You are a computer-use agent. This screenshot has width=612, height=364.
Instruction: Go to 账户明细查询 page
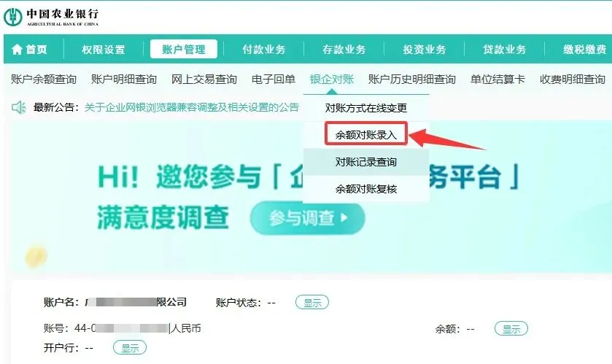click(124, 80)
